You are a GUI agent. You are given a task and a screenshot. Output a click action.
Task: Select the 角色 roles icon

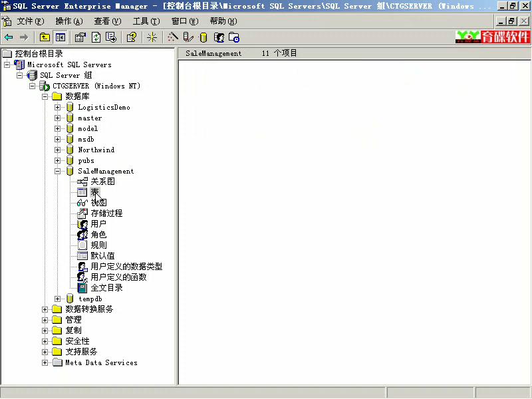coord(82,235)
